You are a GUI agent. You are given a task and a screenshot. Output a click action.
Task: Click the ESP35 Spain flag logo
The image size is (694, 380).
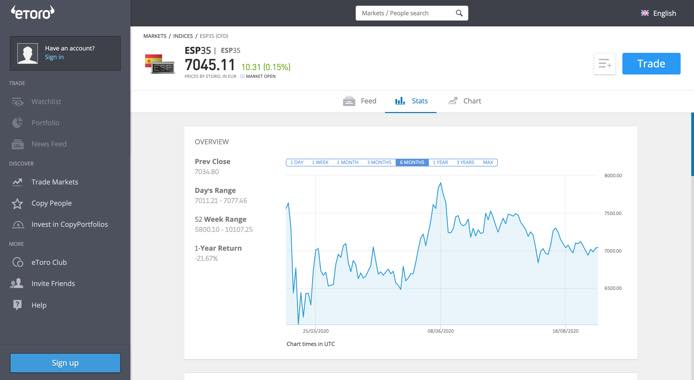tap(159, 64)
